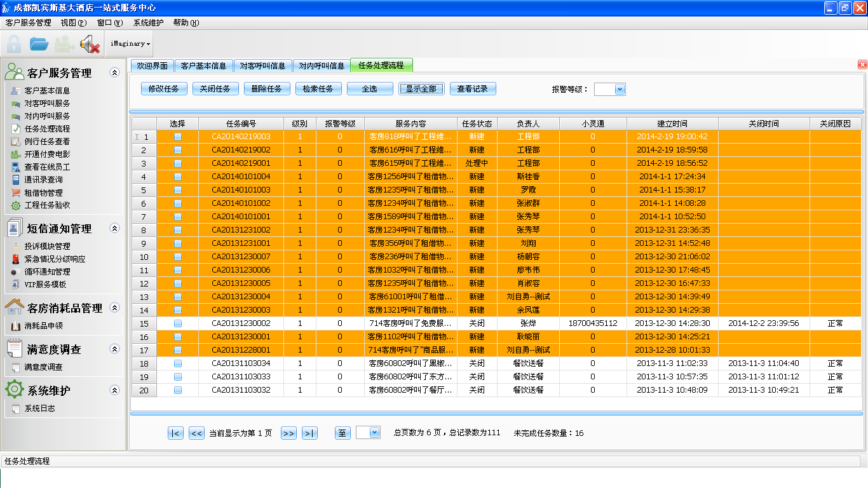Collapse the 客户服务管理 sidebar section

click(x=114, y=72)
